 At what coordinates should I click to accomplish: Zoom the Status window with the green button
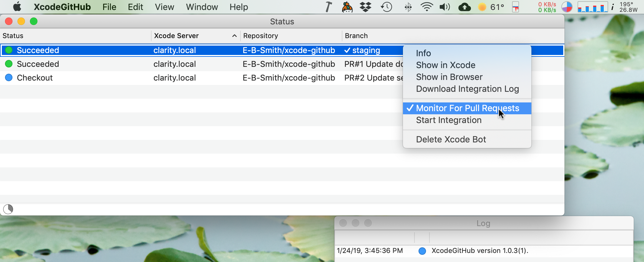point(34,21)
